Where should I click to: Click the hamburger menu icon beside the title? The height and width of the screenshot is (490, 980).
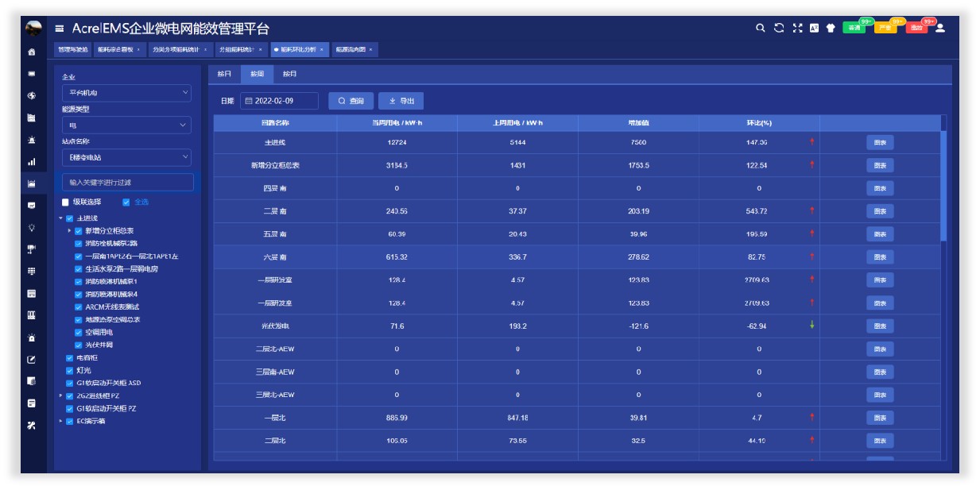coord(60,28)
